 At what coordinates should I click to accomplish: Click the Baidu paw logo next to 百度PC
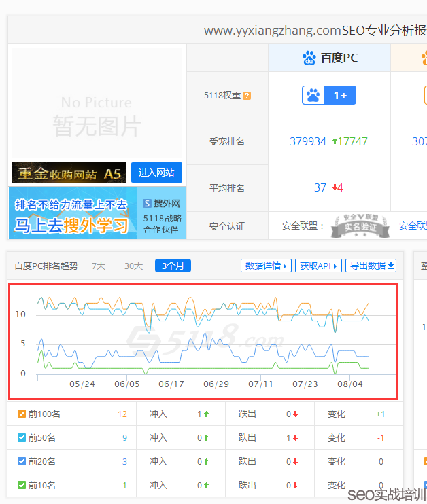point(309,58)
